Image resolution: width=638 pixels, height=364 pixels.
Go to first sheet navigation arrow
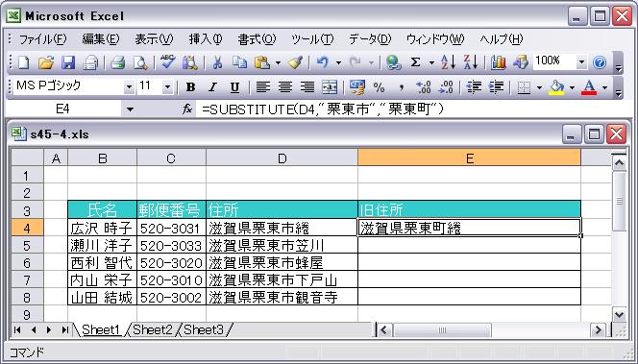(x=17, y=329)
